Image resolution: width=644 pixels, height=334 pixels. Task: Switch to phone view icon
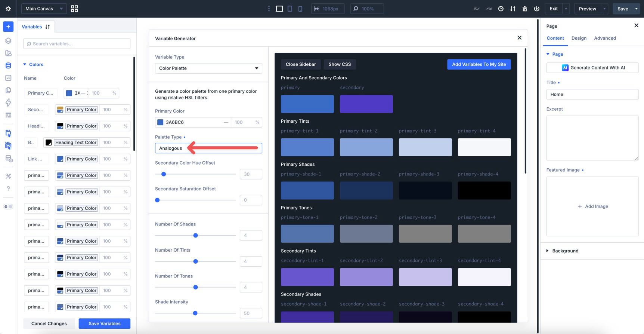[300, 9]
